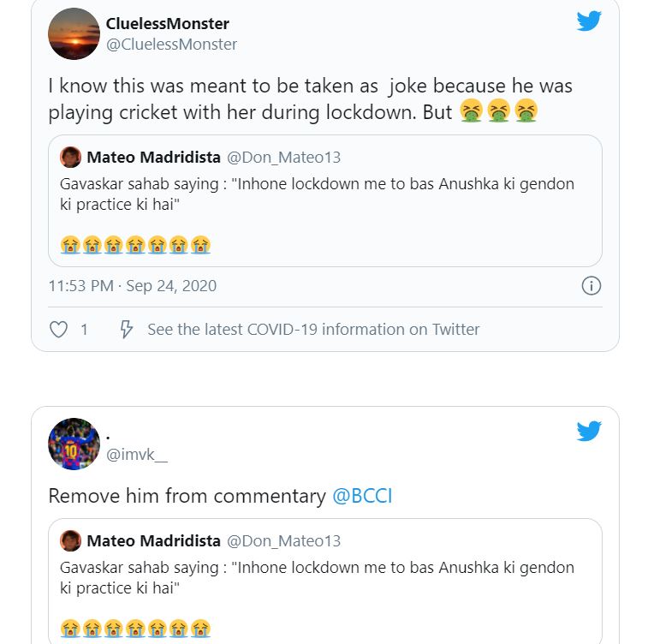Viewport: 648px width, 644px height.
Task: Click the COVID-19 lightning bolt icon
Action: pyautogui.click(x=126, y=330)
